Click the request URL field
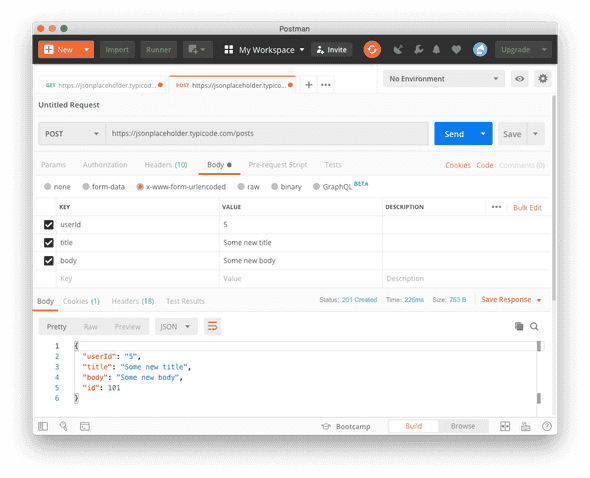The image size is (590, 478). coord(267,134)
